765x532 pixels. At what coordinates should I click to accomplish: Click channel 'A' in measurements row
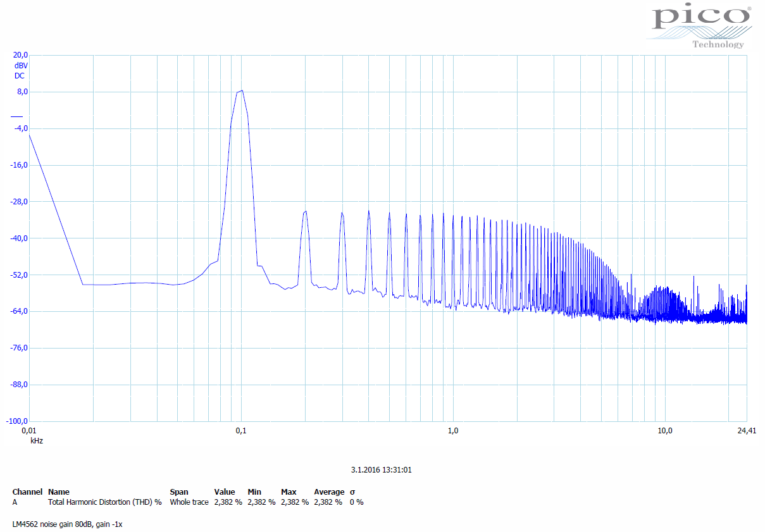coord(15,502)
